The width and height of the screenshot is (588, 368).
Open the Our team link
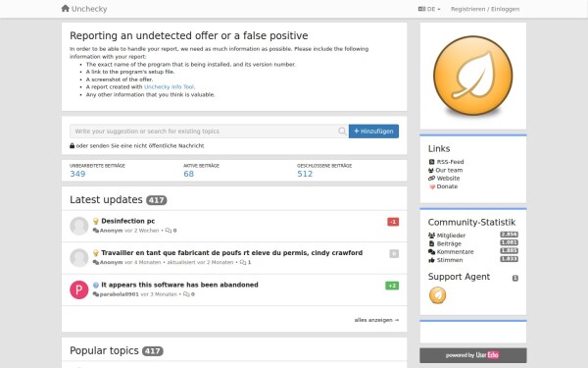pyautogui.click(x=449, y=170)
